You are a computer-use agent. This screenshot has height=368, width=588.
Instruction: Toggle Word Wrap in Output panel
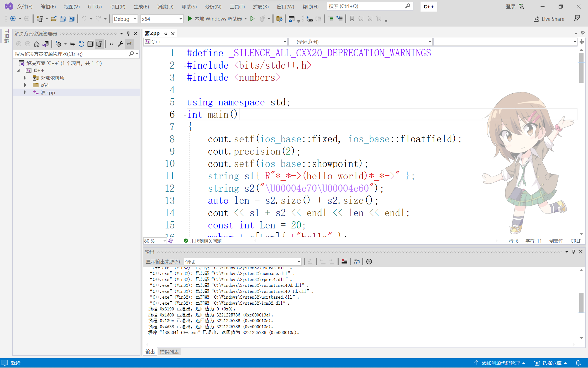point(356,262)
